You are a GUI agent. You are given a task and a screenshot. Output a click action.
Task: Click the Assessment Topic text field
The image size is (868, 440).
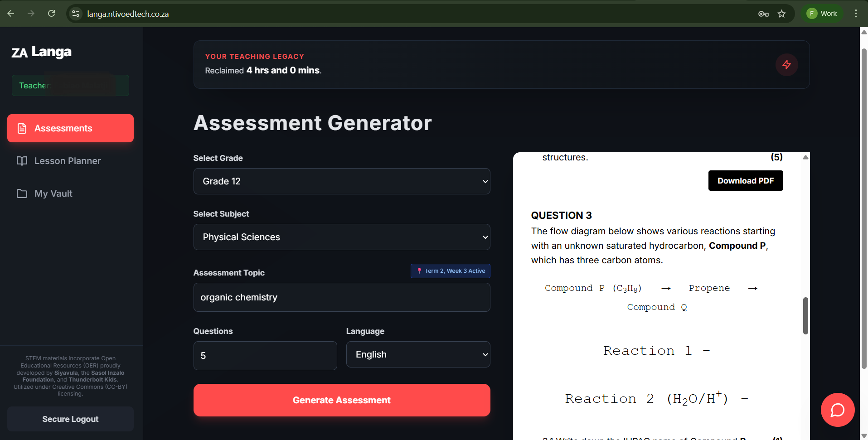342,297
